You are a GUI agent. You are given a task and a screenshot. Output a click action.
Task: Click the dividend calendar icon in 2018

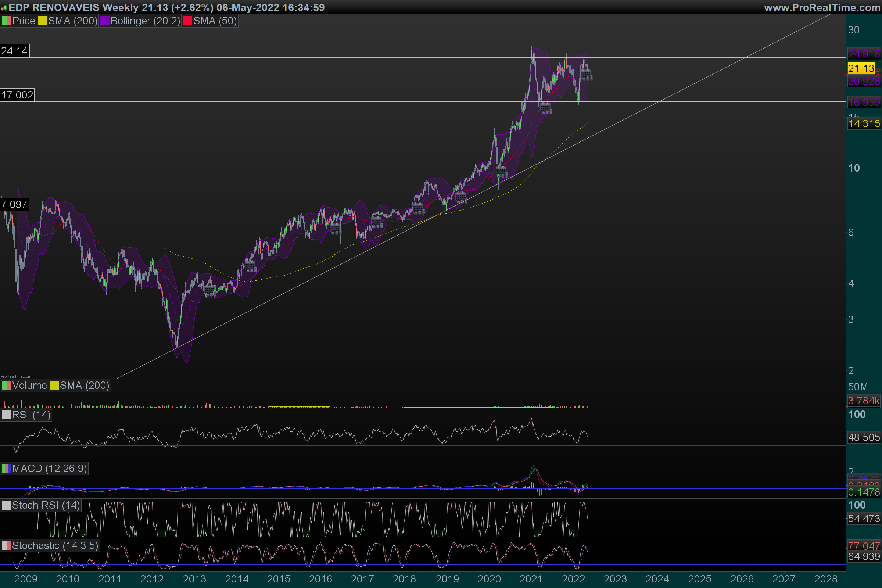pyautogui.click(x=419, y=208)
